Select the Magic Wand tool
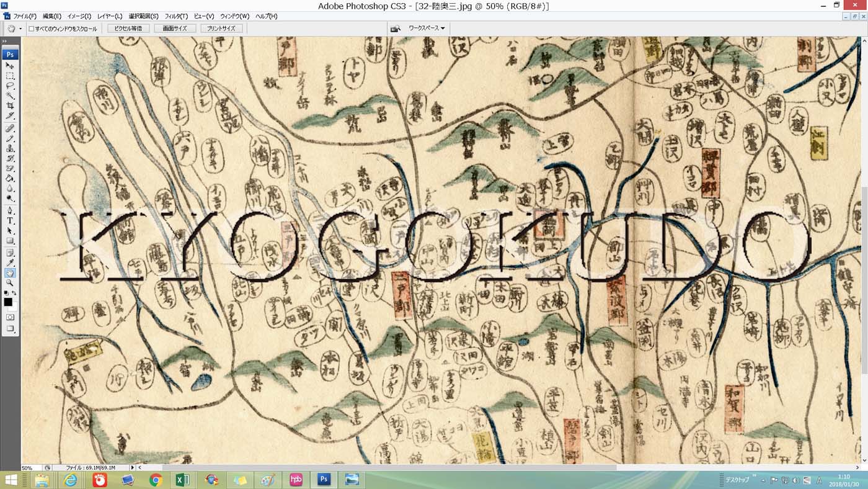This screenshot has height=489, width=868. tap(10, 96)
